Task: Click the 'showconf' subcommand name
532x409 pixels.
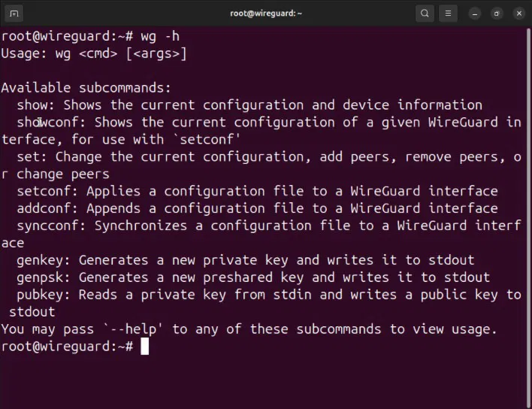Action: (47, 123)
